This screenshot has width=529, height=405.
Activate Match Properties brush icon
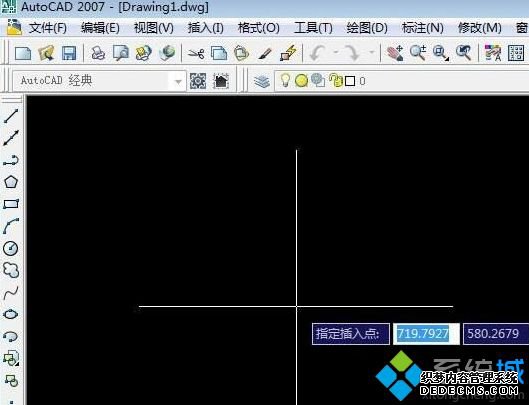pos(264,53)
